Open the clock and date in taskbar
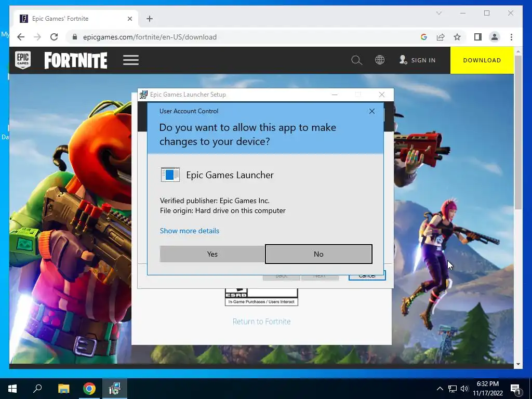 coord(487,389)
